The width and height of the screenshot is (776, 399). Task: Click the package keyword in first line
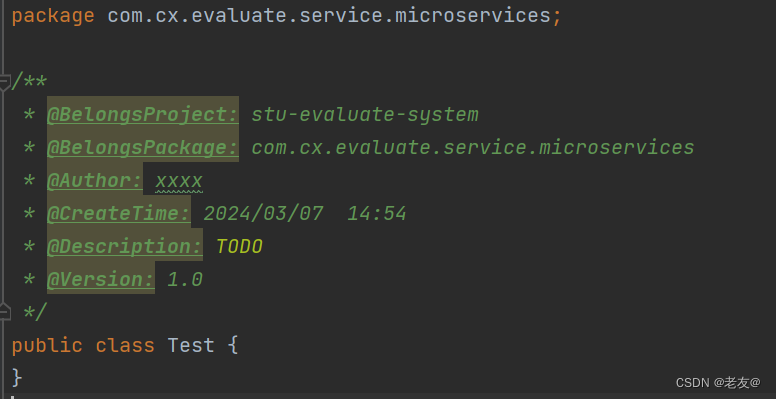[x=53, y=16]
